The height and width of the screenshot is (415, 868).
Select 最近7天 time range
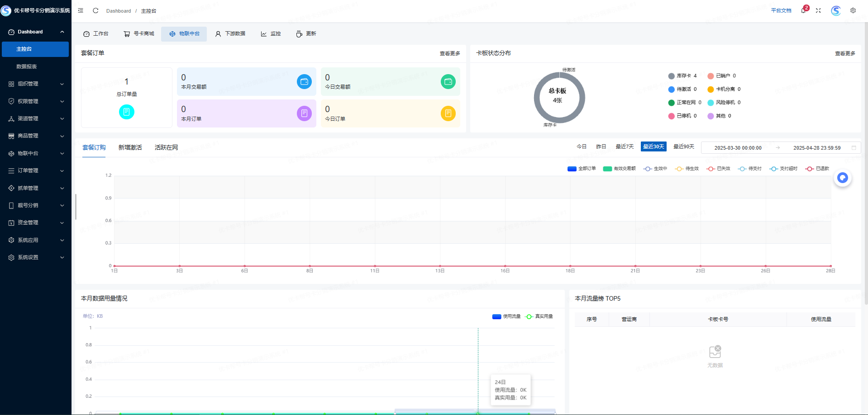click(625, 146)
